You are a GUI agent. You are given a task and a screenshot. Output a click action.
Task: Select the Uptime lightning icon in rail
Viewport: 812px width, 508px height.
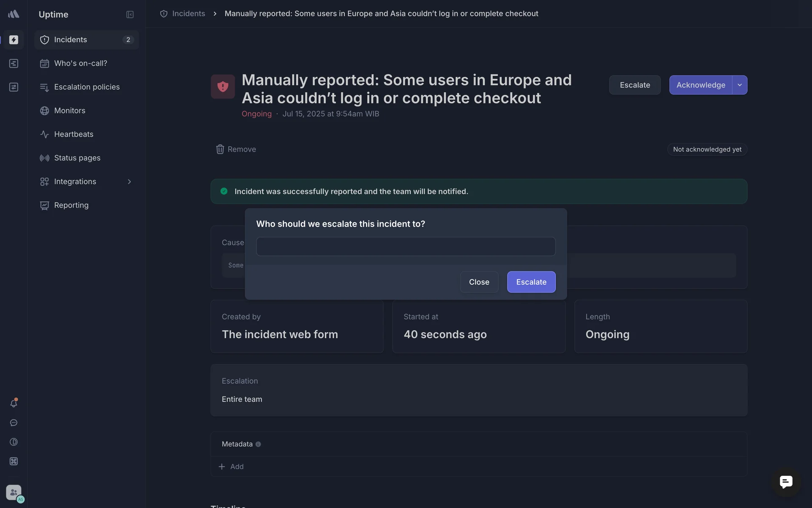pos(14,40)
